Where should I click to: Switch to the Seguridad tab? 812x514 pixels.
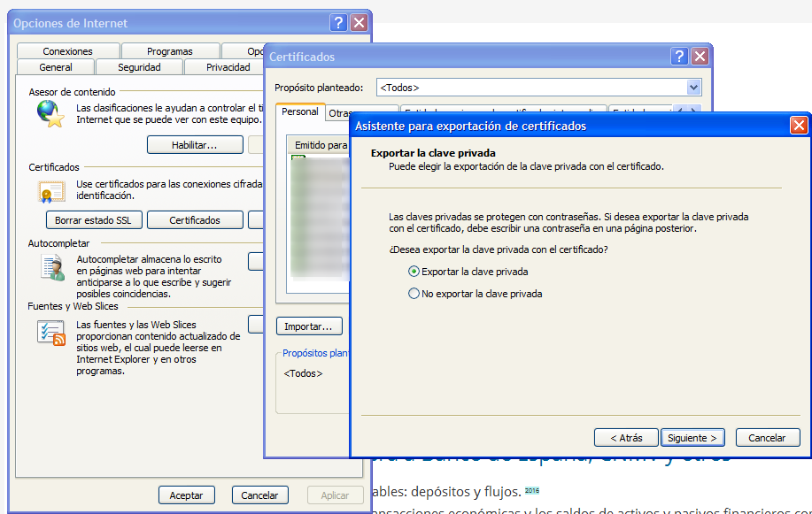(x=139, y=67)
